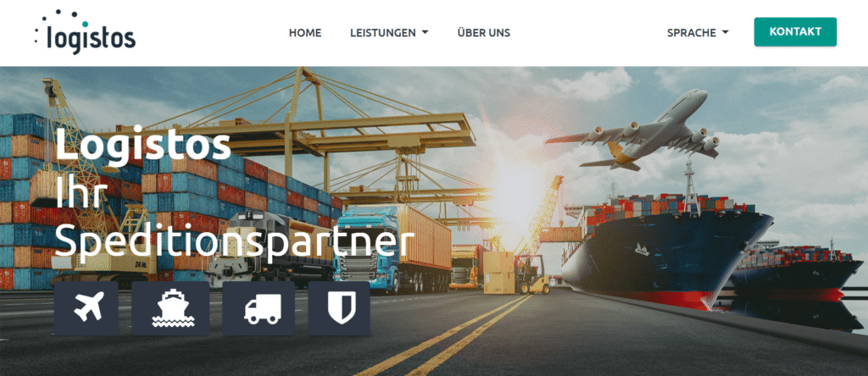The height and width of the screenshot is (376, 868).
Task: Open the airplane air freight tile
Action: 86,308
